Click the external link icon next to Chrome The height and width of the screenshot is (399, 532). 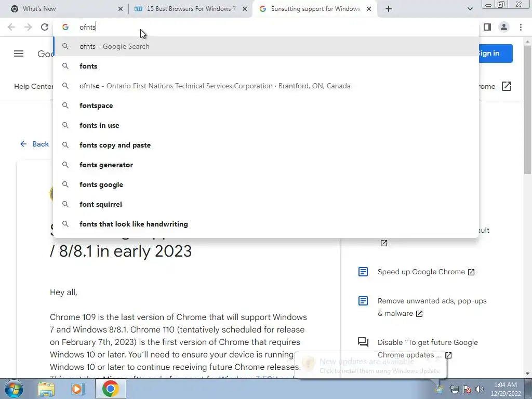(506, 86)
